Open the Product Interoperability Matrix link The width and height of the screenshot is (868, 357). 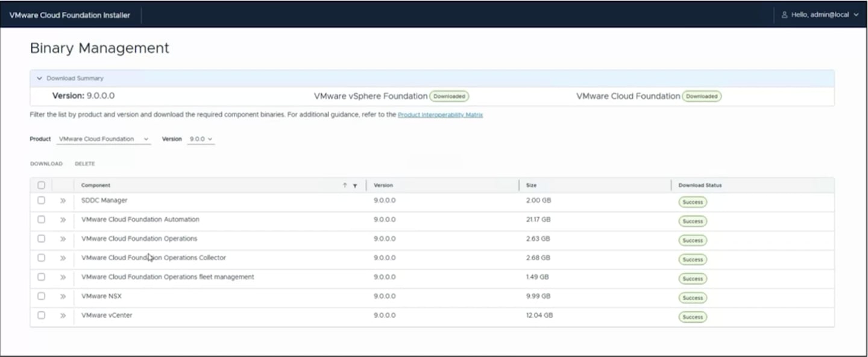coord(441,114)
